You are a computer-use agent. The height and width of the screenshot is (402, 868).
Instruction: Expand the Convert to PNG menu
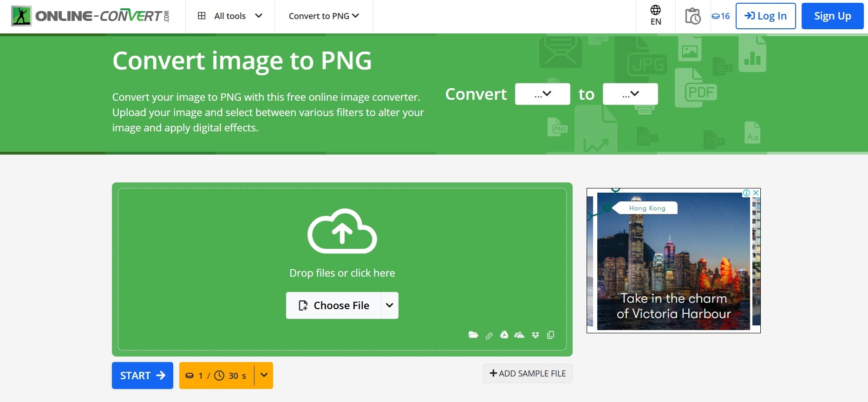click(x=324, y=16)
